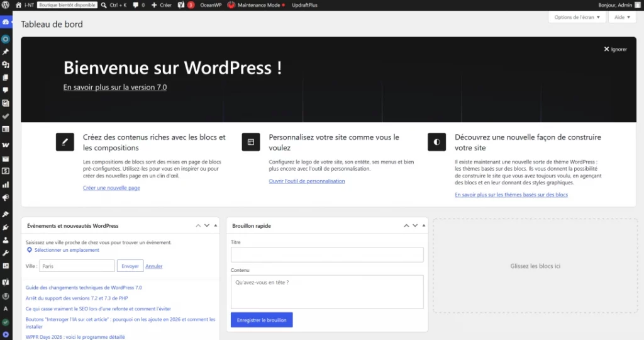Open 'Ce qui casse vraiment le SEO' article

(98, 309)
